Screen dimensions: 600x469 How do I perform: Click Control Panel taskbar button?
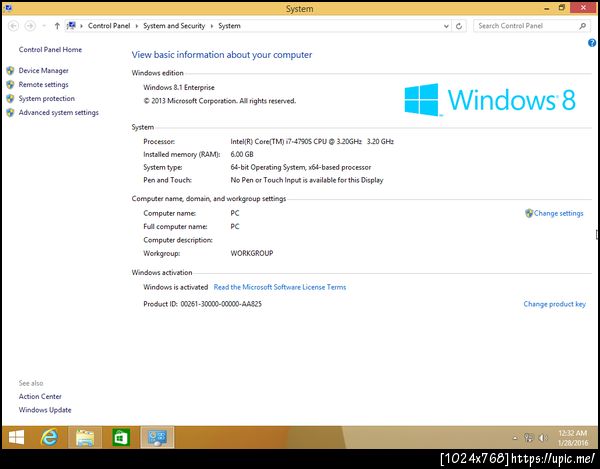coord(157,437)
